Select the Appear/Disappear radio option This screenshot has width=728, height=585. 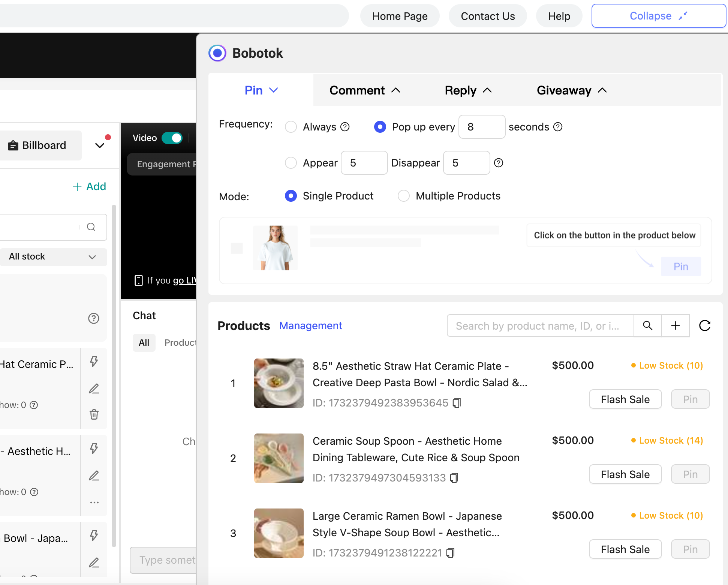pyautogui.click(x=291, y=163)
